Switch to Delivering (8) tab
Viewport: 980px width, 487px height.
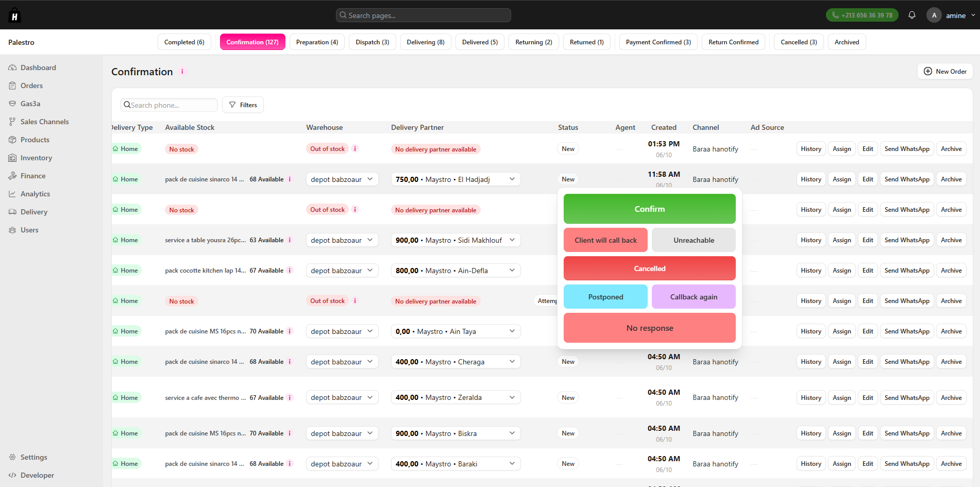coord(426,42)
